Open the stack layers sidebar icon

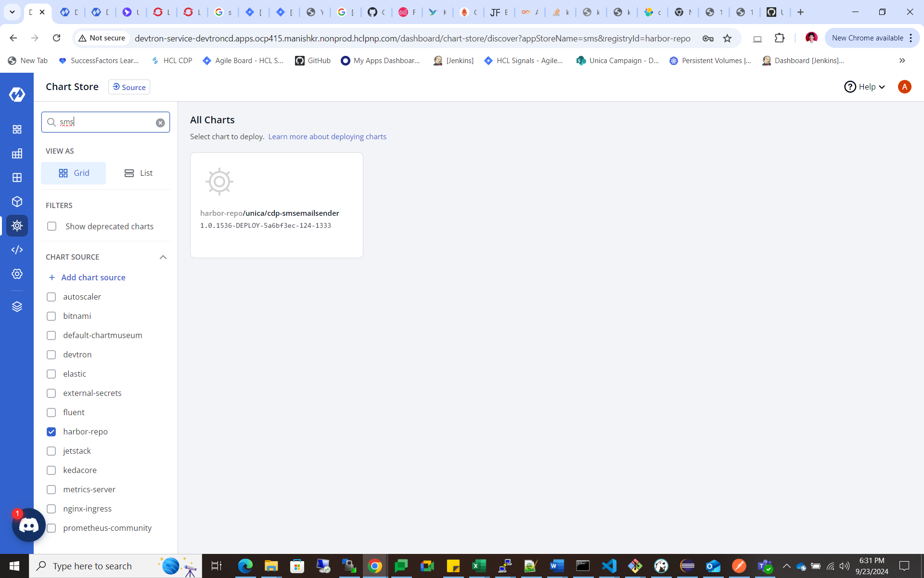(17, 306)
